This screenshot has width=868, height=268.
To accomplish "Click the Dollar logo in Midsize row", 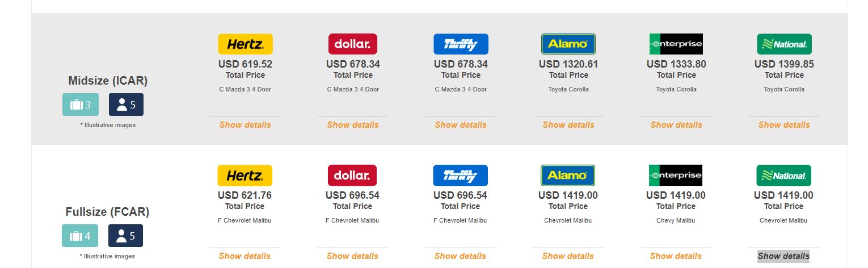I will point(353,44).
